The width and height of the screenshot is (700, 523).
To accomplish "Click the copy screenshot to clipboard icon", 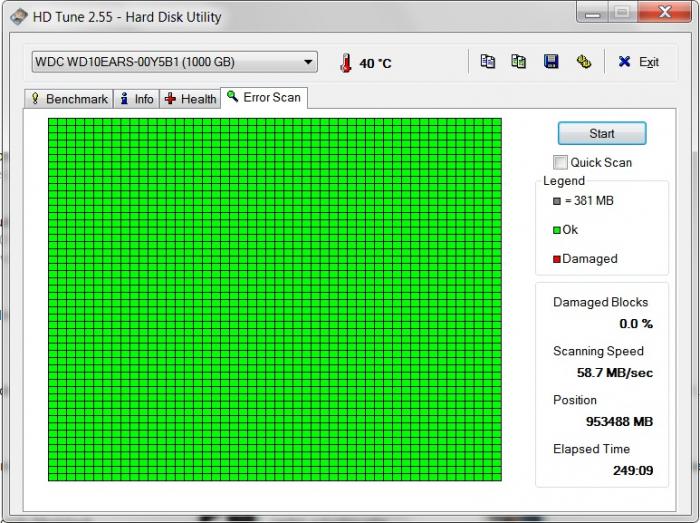I will [518, 61].
